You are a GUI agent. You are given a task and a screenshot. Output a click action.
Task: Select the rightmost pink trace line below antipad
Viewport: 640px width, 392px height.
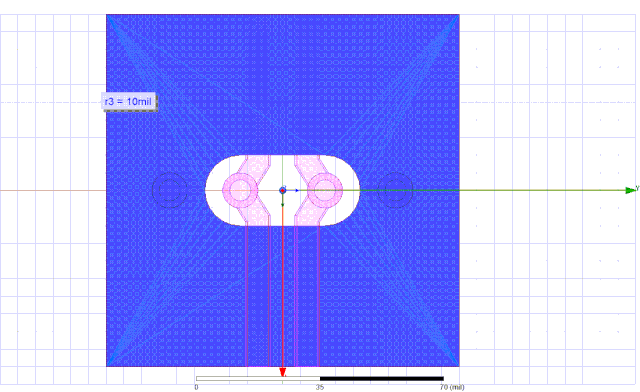coord(319,296)
